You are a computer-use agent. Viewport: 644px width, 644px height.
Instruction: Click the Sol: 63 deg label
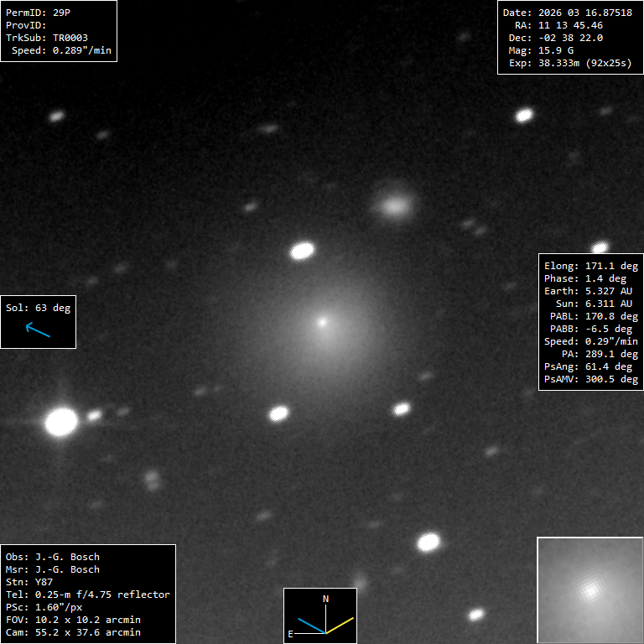(x=39, y=308)
